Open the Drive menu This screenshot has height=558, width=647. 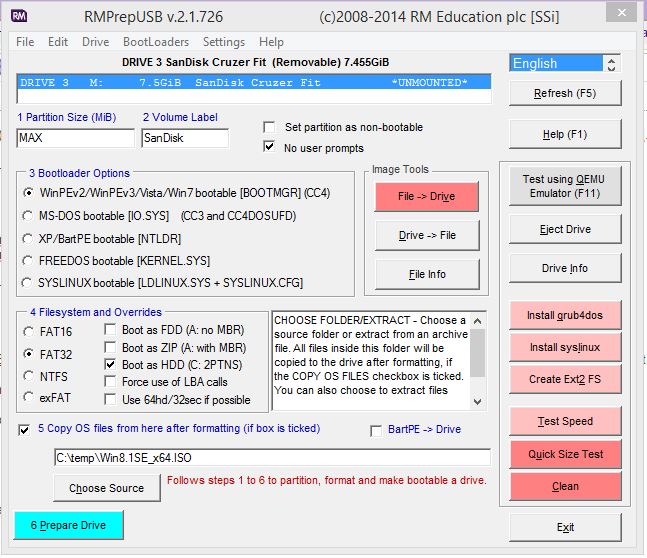pos(96,42)
